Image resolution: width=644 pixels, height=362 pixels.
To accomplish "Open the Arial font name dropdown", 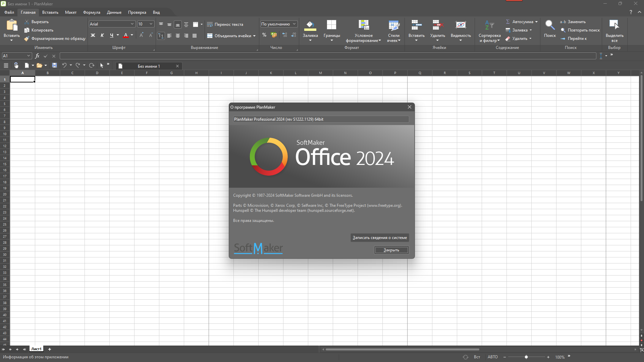I will coord(132,24).
